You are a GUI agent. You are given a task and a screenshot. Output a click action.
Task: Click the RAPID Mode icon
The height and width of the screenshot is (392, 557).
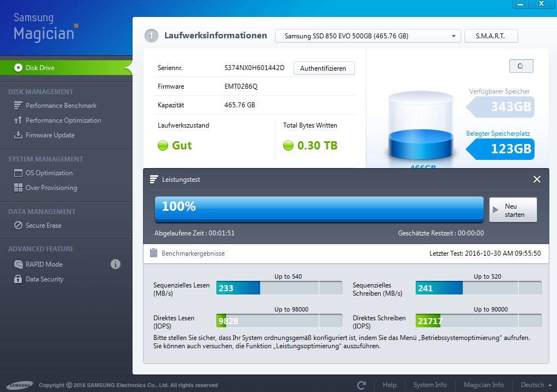point(18,264)
